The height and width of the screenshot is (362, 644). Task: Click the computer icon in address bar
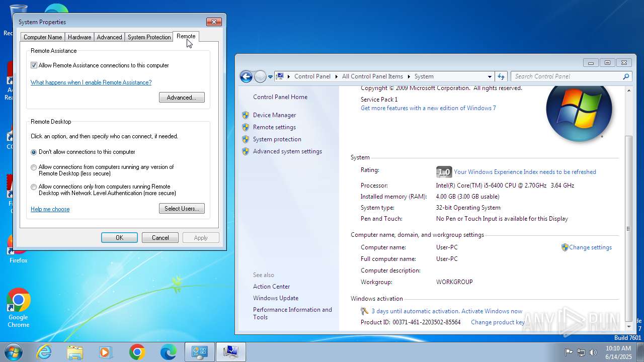coord(280,76)
